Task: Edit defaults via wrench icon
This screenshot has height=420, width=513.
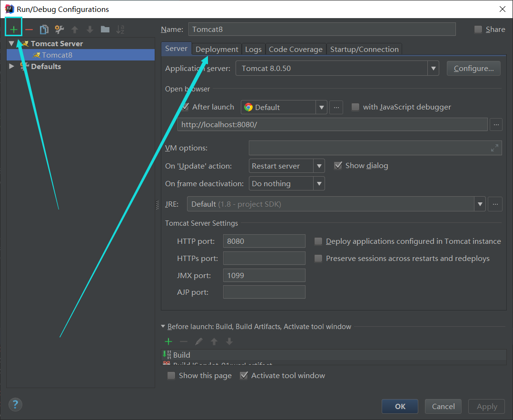Action: (59, 30)
